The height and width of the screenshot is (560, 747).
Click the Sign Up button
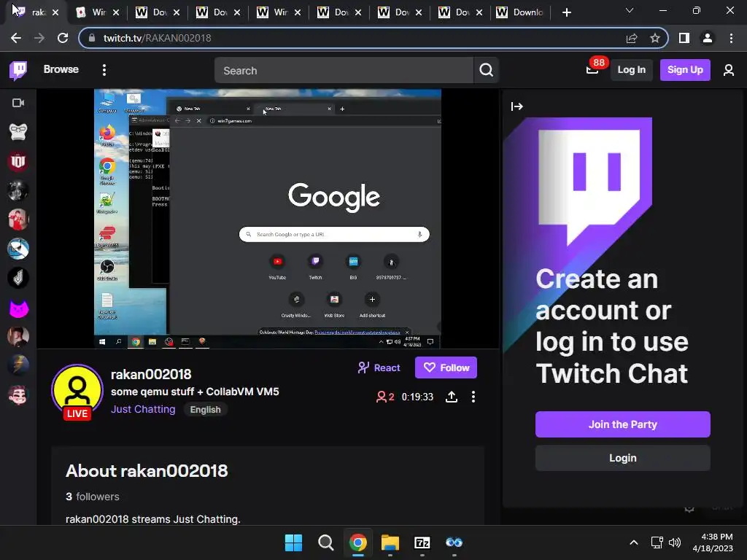coord(684,70)
